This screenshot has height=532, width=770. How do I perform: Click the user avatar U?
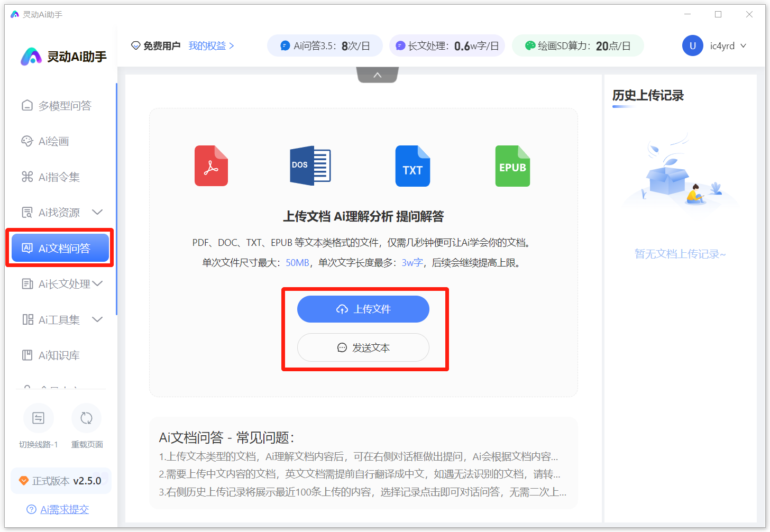(693, 46)
